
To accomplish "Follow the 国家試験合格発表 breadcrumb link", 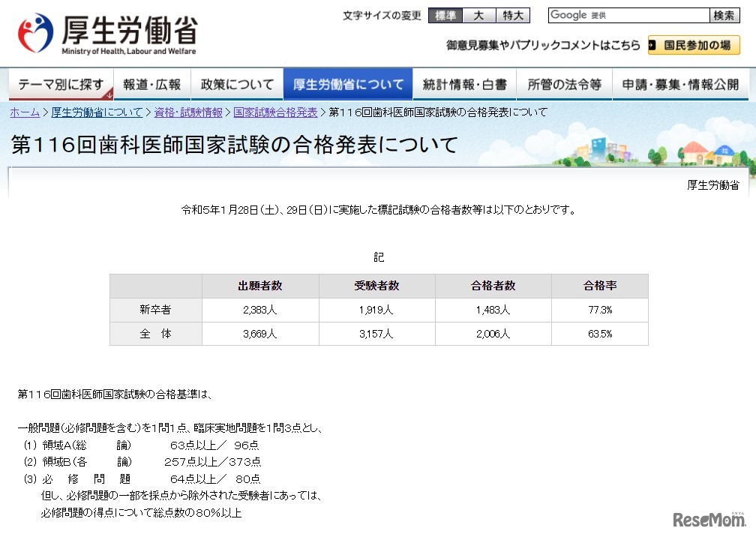I will point(275,112).
